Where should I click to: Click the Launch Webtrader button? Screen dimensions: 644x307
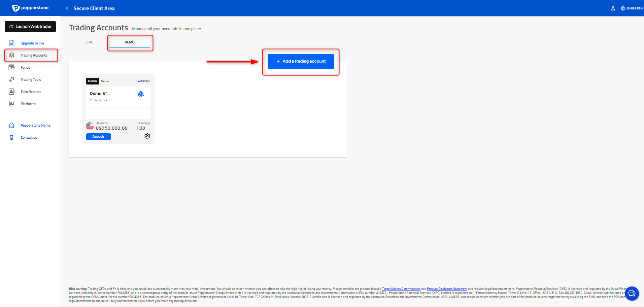click(30, 27)
